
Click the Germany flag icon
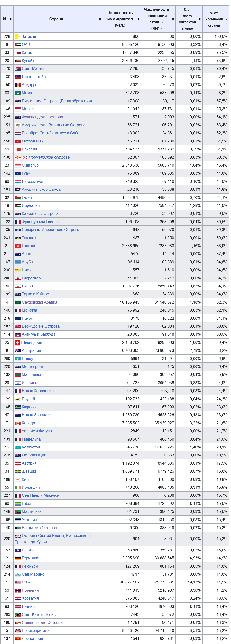click(18, 558)
